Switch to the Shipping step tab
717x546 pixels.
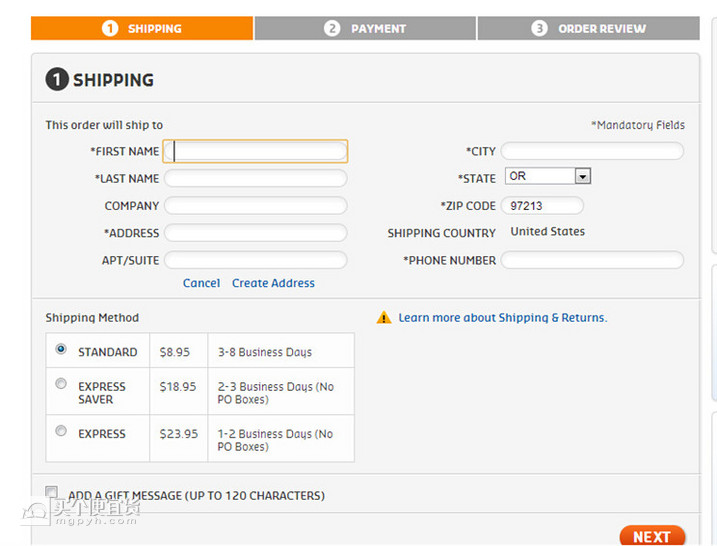coord(142,28)
